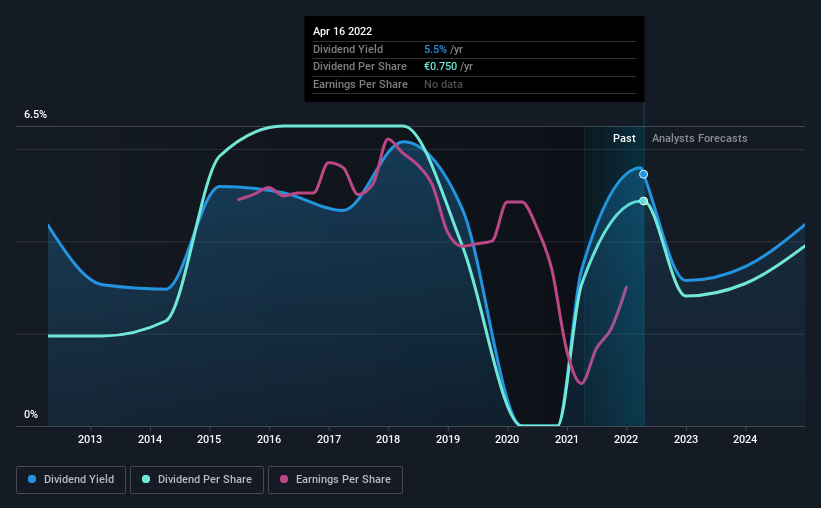Image resolution: width=821 pixels, height=508 pixels.
Task: Click the teal Dividend Per Share data point marker
Action: [x=644, y=201]
